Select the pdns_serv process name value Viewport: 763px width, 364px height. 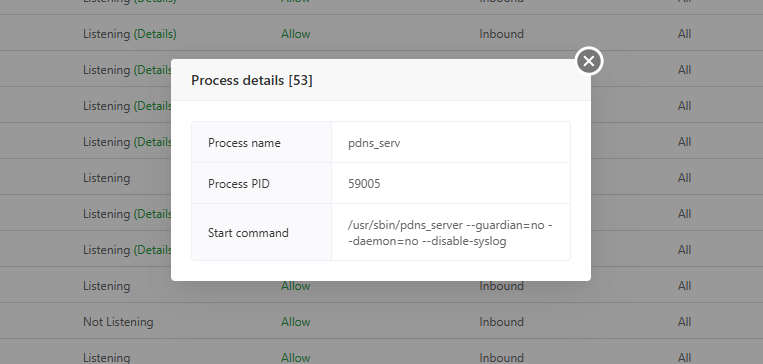coord(374,143)
